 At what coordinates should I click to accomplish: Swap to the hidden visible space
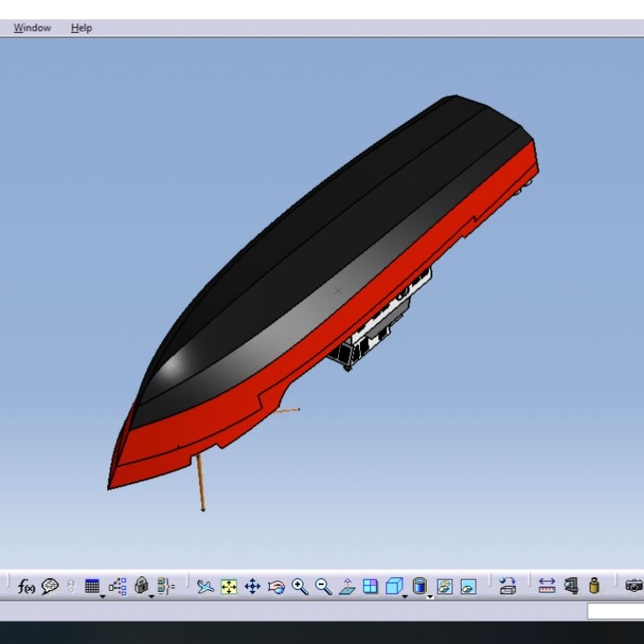tap(468, 587)
